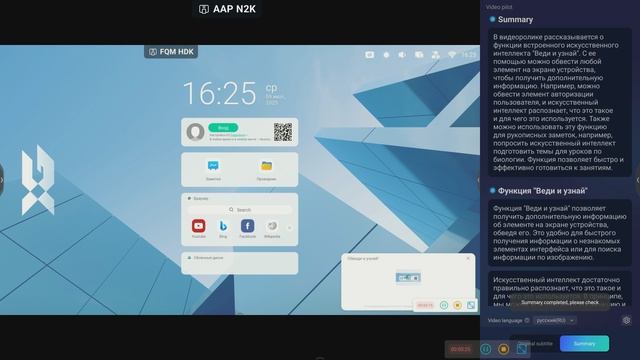Click the cloud drive widget card
Screen dimensions: 640x360
tap(240, 263)
